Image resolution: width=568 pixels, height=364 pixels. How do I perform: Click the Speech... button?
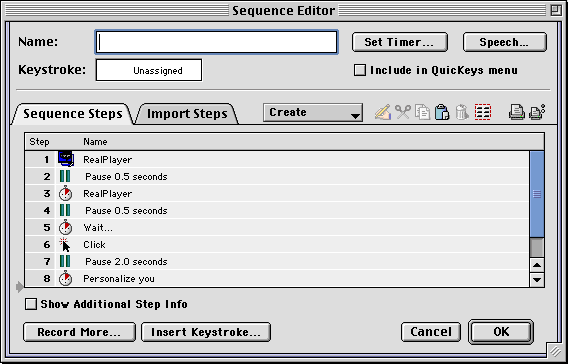point(505,42)
